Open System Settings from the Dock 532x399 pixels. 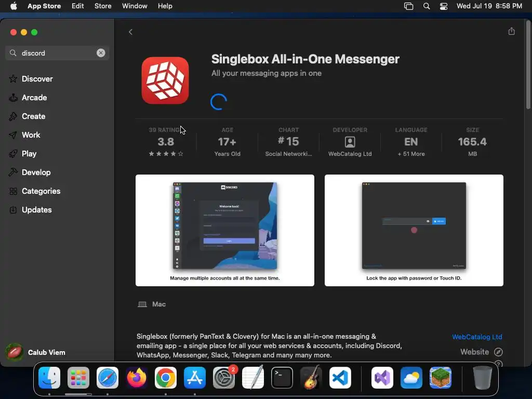(x=224, y=378)
